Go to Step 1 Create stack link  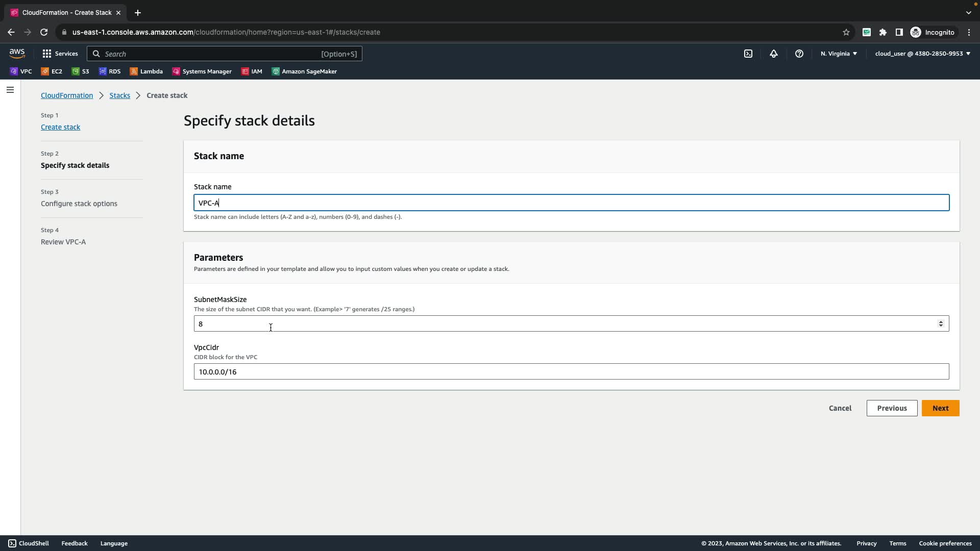tap(60, 127)
